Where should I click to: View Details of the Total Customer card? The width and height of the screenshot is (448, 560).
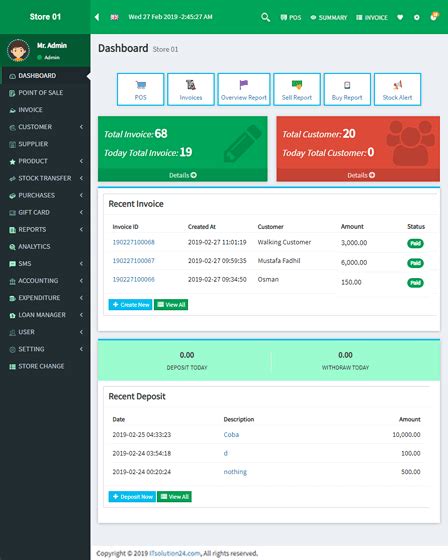361,175
